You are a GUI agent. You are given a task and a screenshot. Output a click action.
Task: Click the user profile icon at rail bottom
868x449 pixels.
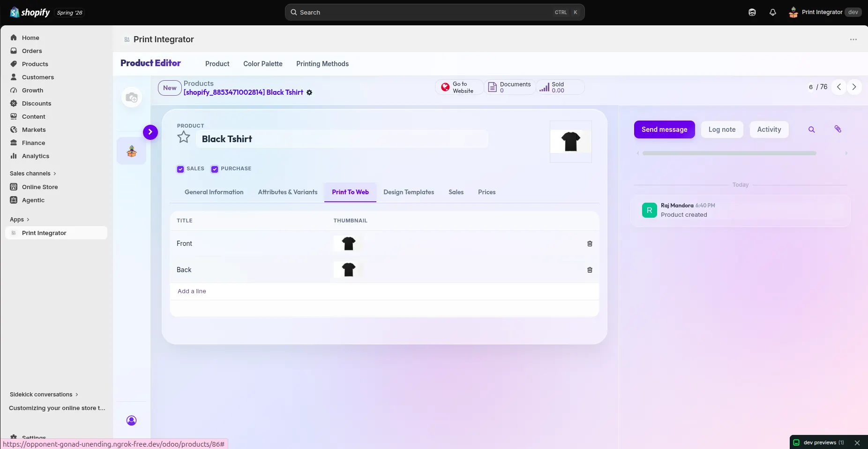(132, 420)
